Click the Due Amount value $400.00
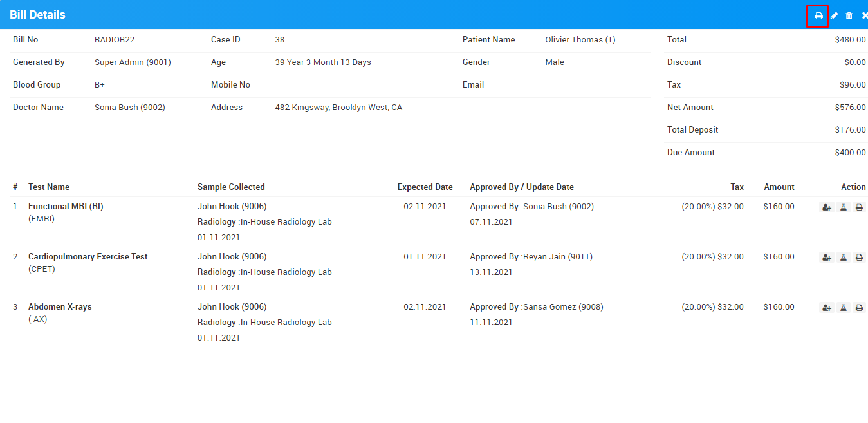The image size is (868, 423). pyautogui.click(x=849, y=153)
